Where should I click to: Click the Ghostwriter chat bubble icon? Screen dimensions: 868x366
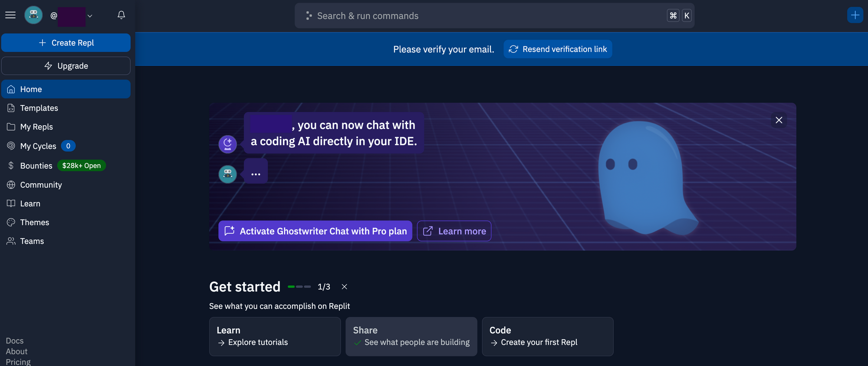(x=227, y=144)
